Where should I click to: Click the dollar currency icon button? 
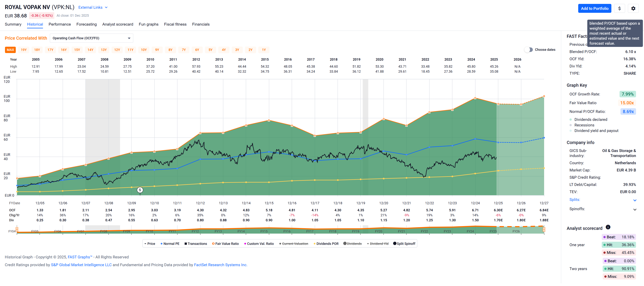619,9
